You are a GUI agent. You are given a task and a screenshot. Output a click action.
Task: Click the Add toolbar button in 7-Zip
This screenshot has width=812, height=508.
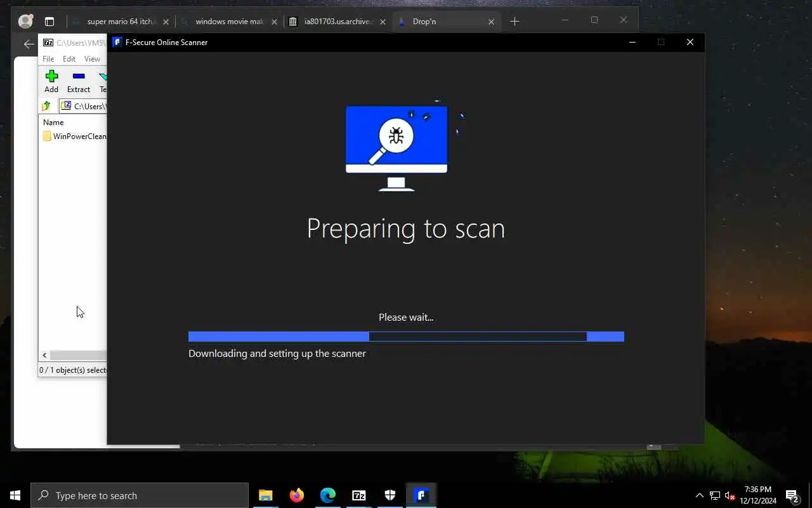(x=51, y=82)
